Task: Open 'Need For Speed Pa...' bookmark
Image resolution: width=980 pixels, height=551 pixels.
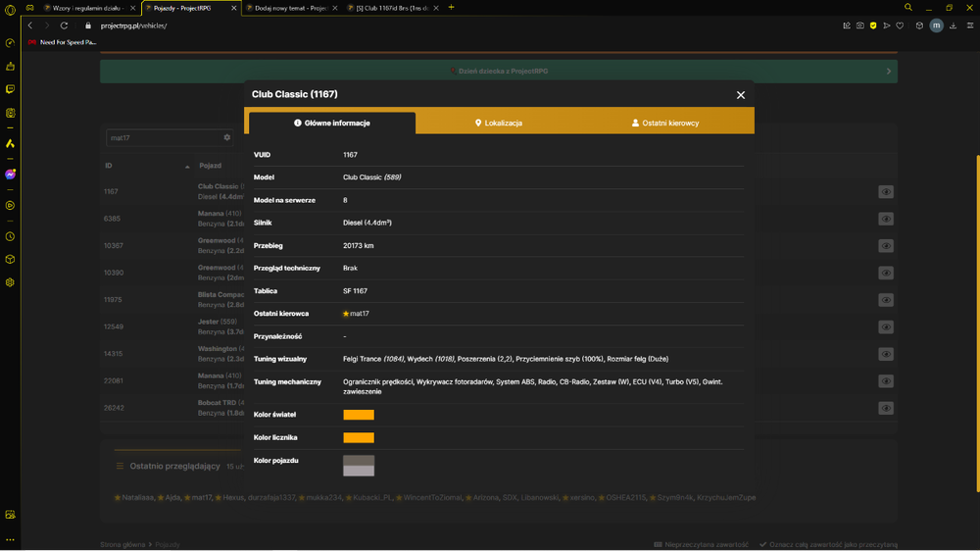Action: [63, 42]
